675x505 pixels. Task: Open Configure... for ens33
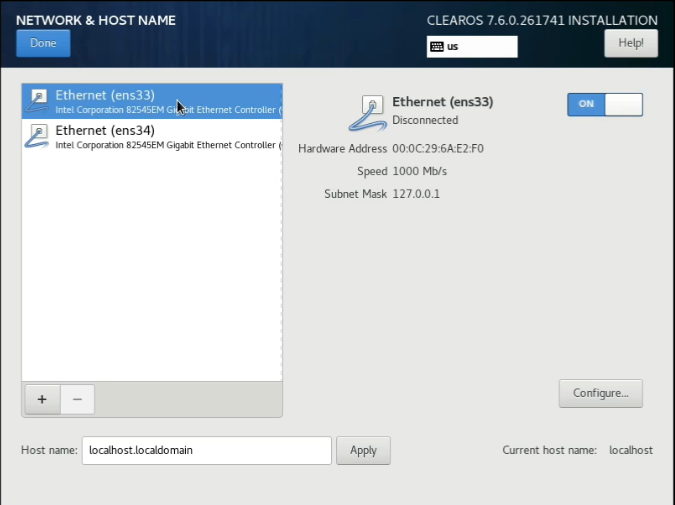coord(601,393)
